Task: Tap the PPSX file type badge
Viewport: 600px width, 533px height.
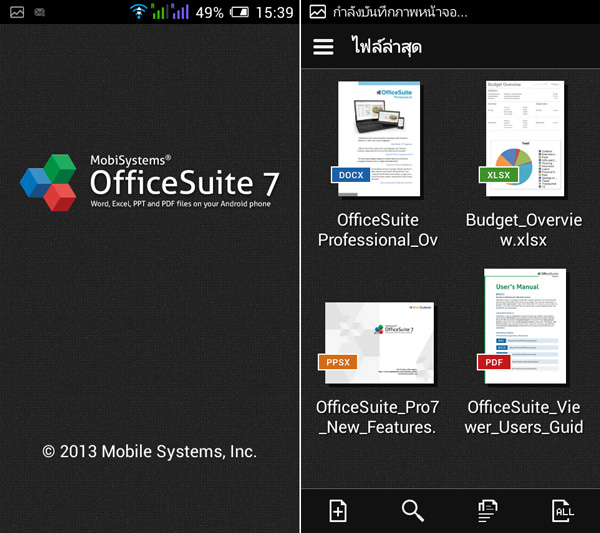Action: tap(338, 362)
